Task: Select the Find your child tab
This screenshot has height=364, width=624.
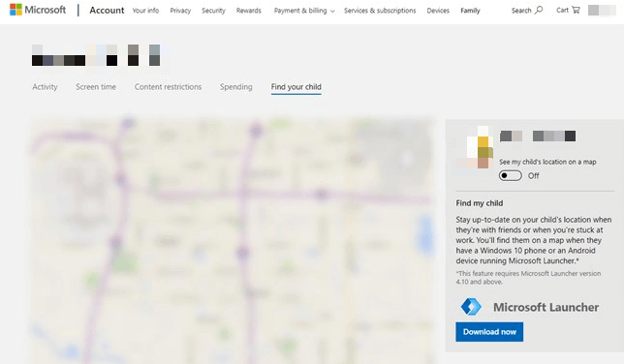Action: 296,87
